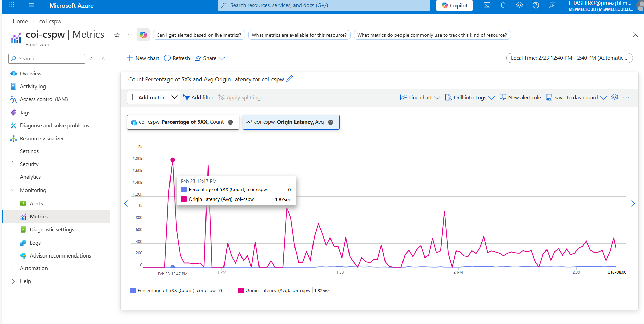
Task: Toggle expand-collapse all menu groups
Action: tap(91, 59)
